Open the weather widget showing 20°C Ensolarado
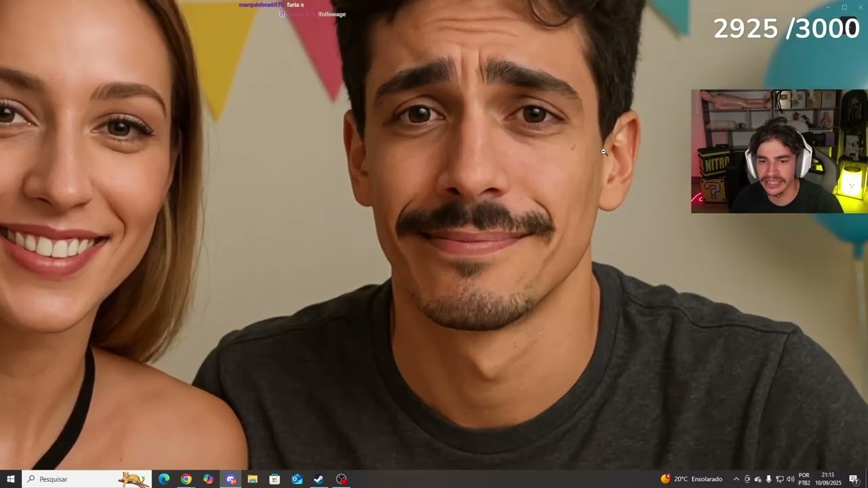This screenshot has width=868, height=488. point(692,479)
